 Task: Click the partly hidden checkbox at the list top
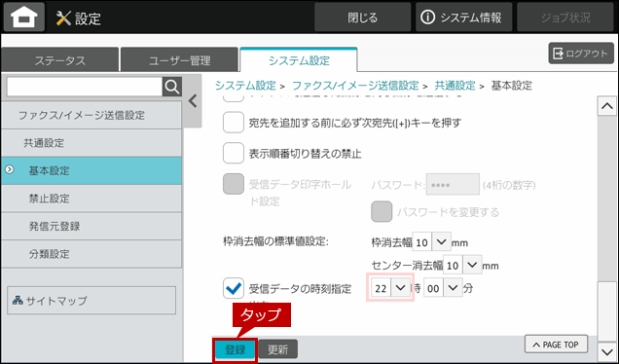234,98
